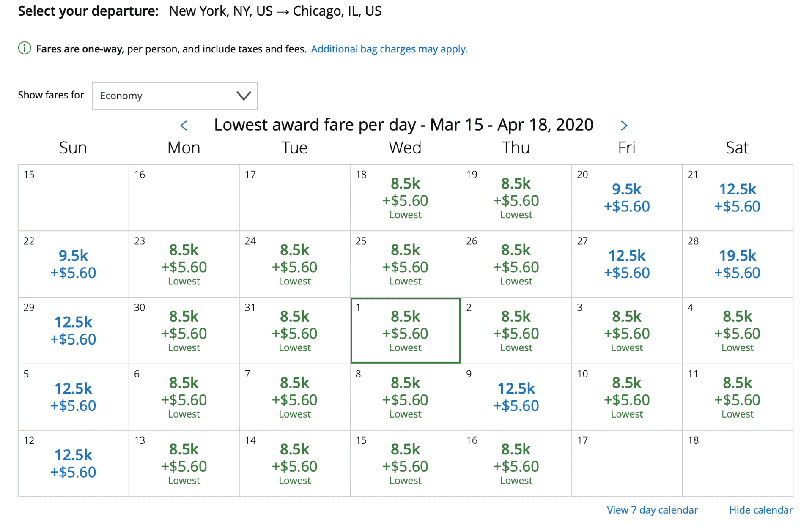Select April 12 Sunday 12.5k fare
The width and height of the screenshot is (812, 525).
click(x=73, y=463)
